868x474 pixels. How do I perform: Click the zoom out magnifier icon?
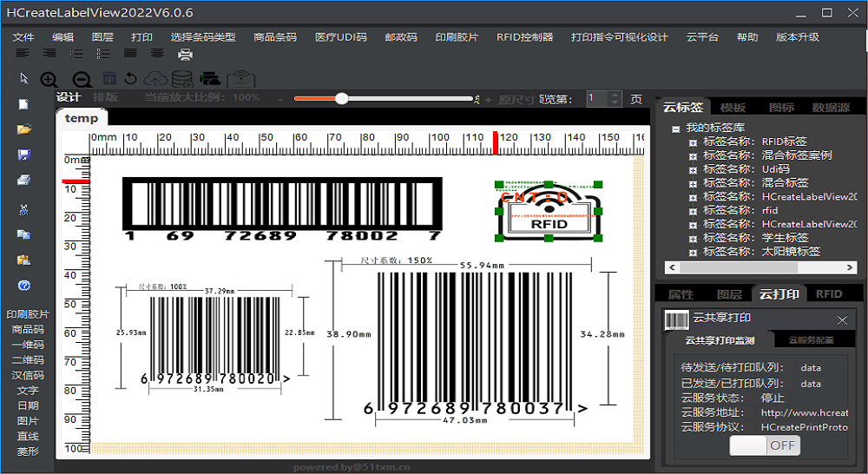click(x=81, y=79)
